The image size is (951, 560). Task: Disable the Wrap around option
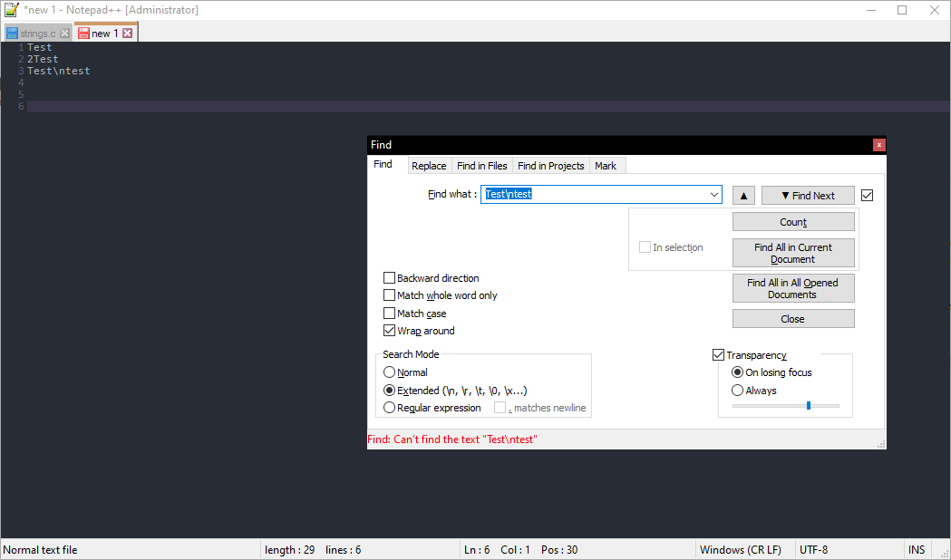click(389, 330)
